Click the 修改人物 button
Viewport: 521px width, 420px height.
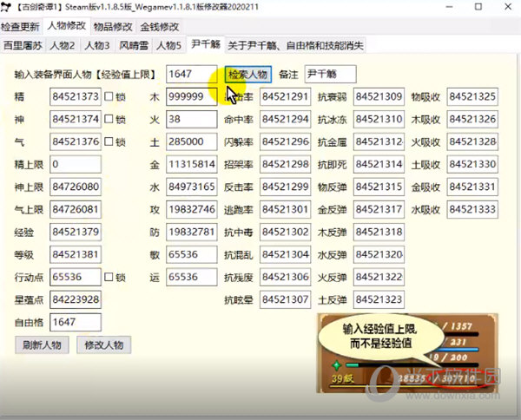(x=103, y=345)
